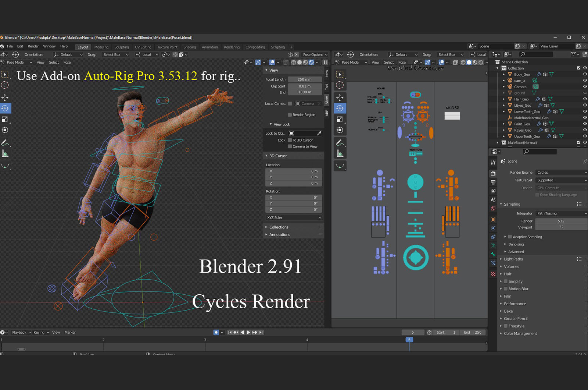Open the Feature Set dropdown showing Supported

561,180
